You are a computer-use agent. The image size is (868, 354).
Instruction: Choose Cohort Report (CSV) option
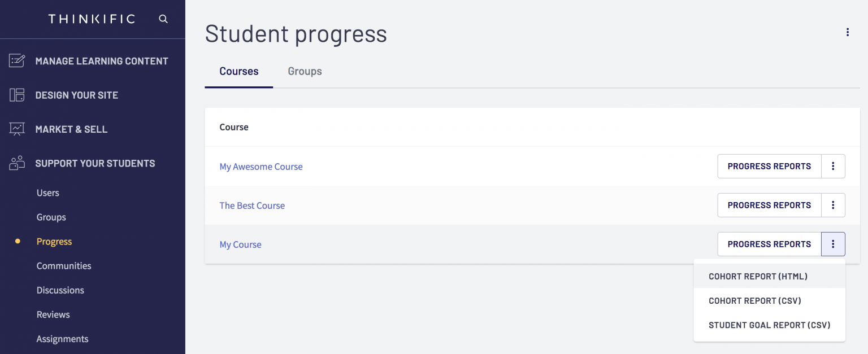pyautogui.click(x=754, y=300)
